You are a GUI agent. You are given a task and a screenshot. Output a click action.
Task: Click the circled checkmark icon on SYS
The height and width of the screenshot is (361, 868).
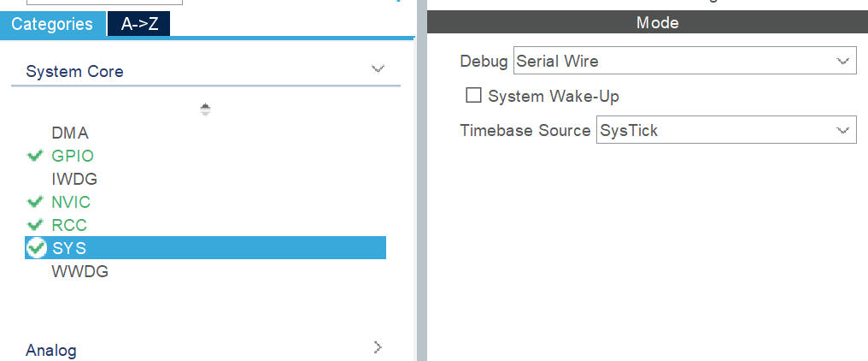pos(36,248)
